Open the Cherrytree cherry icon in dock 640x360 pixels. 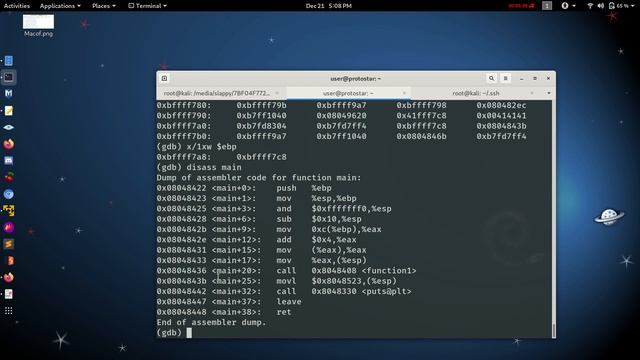coord(9,177)
